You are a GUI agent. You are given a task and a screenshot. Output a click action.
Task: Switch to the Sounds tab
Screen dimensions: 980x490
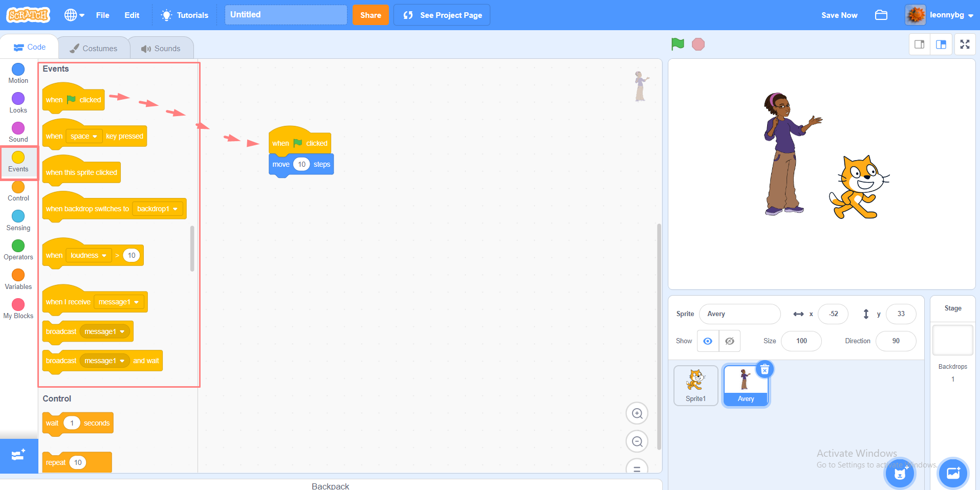coord(161,48)
